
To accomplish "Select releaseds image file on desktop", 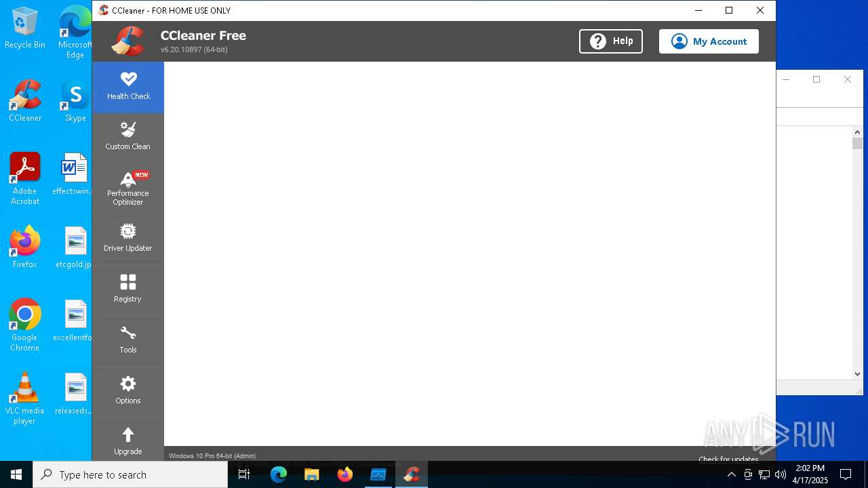I will [x=73, y=394].
